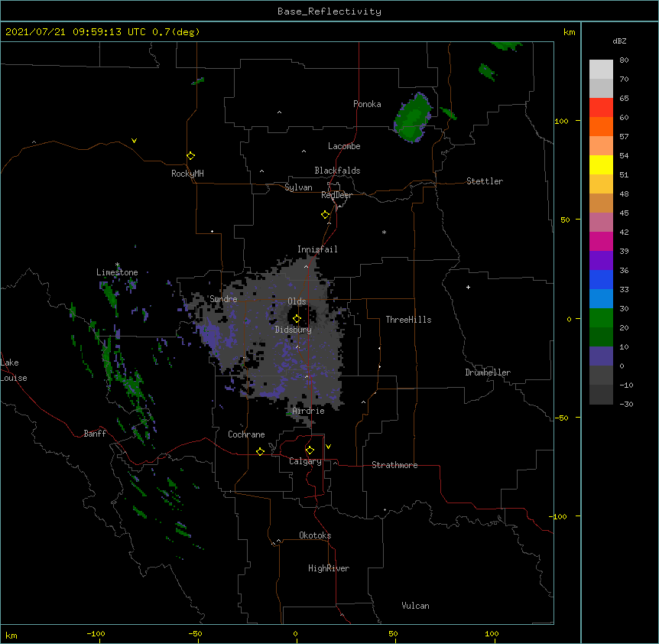
Task: Click the Calgary label
Action: point(305,461)
